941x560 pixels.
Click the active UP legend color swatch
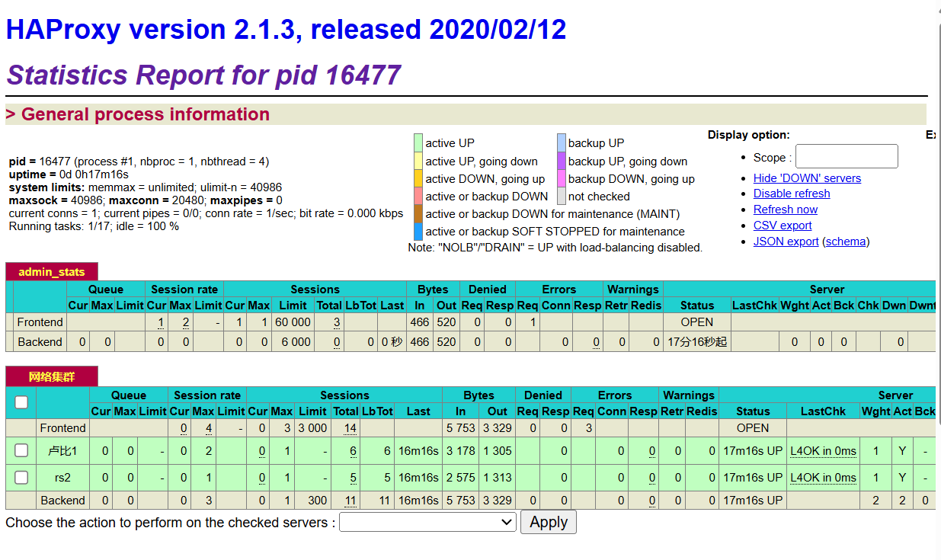click(x=418, y=142)
